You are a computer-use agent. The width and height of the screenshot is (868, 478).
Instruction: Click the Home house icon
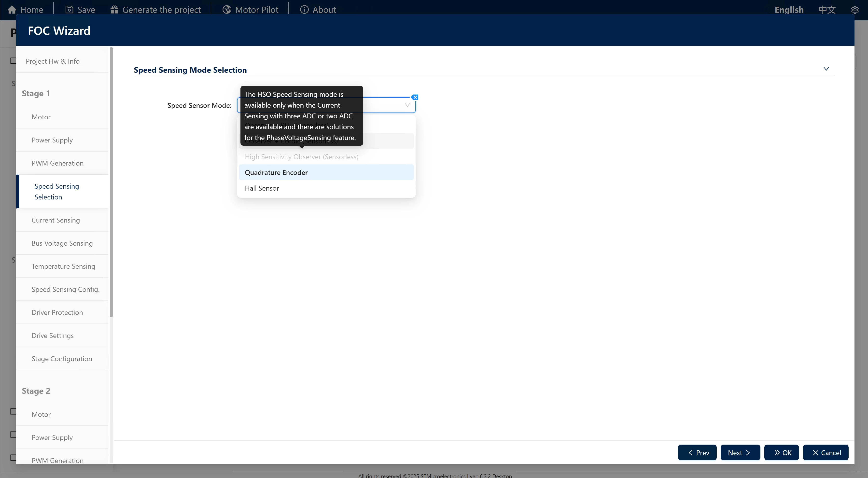tap(12, 10)
